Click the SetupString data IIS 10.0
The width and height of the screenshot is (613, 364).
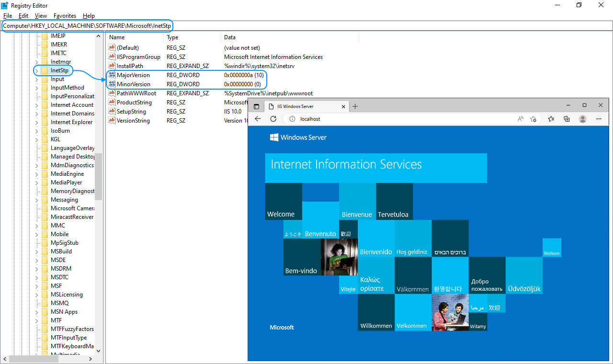pyautogui.click(x=233, y=111)
